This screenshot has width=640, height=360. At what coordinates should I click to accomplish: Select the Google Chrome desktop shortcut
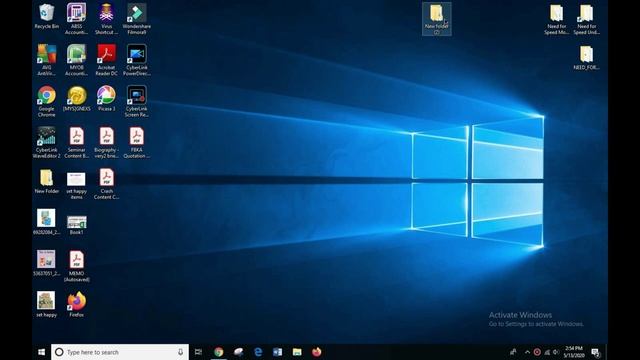click(47, 101)
